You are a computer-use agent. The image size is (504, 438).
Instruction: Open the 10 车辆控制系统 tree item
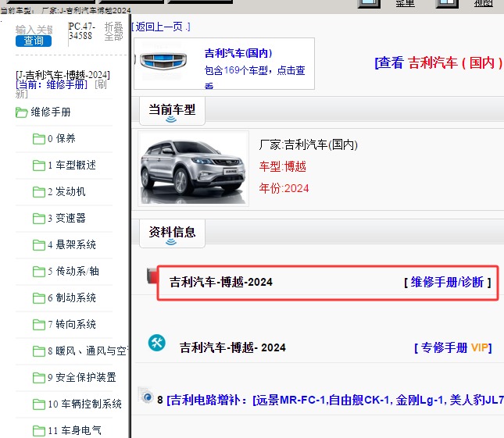(84, 404)
